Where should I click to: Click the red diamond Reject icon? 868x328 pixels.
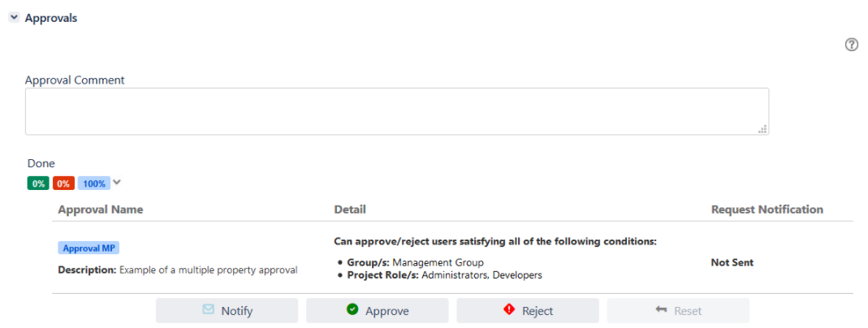(509, 310)
